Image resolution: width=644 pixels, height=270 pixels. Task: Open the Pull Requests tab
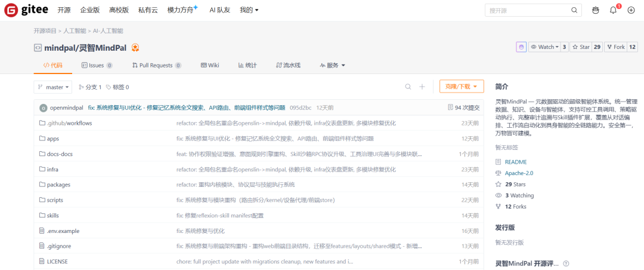click(x=157, y=65)
